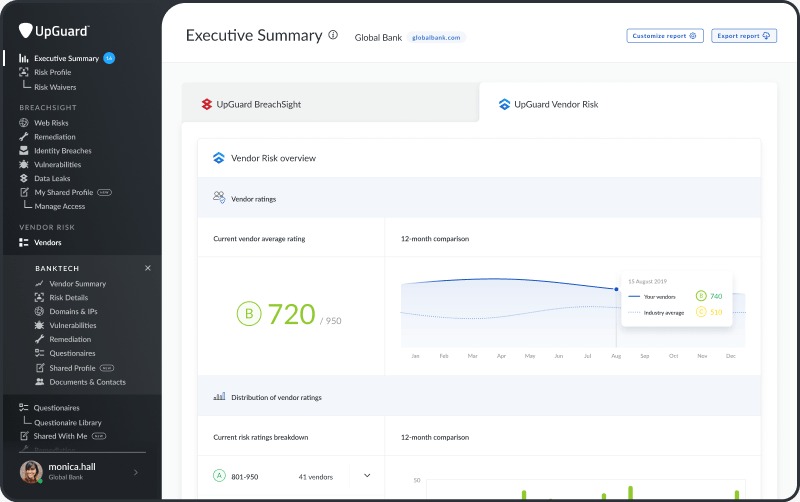Click My Shared Profile edit icon
800x502 pixels.
click(24, 192)
